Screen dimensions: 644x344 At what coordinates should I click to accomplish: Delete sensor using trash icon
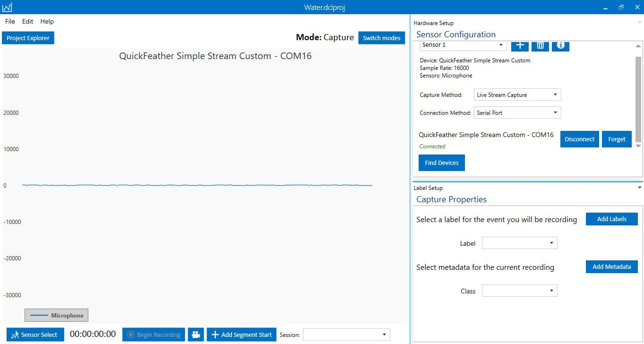(540, 45)
